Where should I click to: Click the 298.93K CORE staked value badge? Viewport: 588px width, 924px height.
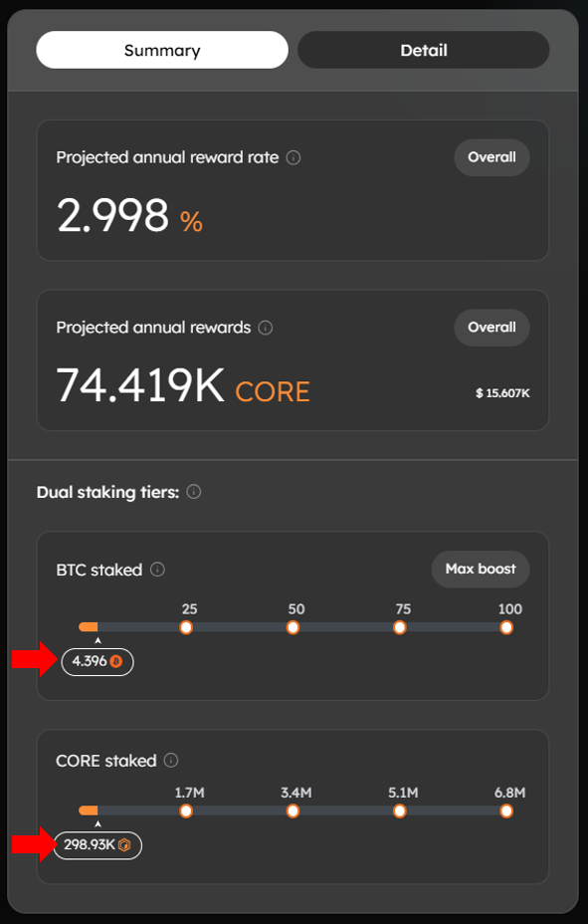[98, 845]
